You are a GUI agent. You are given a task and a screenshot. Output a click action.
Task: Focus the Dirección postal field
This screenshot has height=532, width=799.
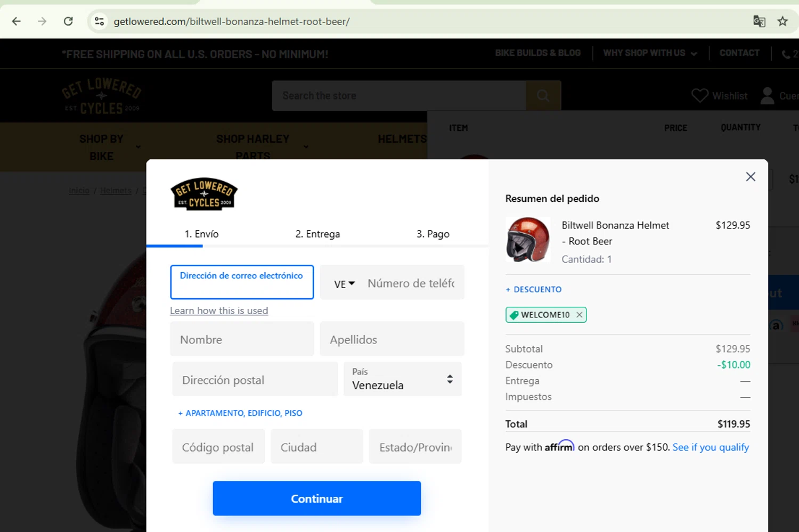[x=255, y=379]
